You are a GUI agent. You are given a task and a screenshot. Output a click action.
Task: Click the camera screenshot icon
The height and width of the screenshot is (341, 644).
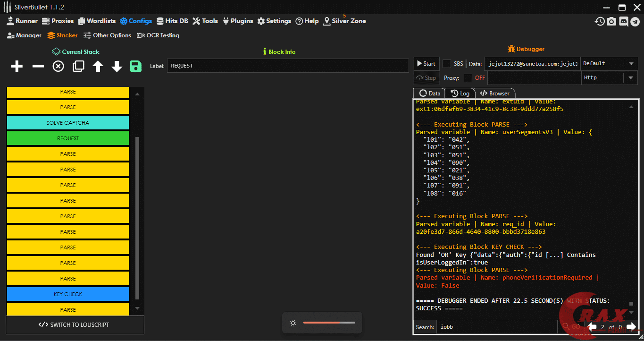coord(611,21)
